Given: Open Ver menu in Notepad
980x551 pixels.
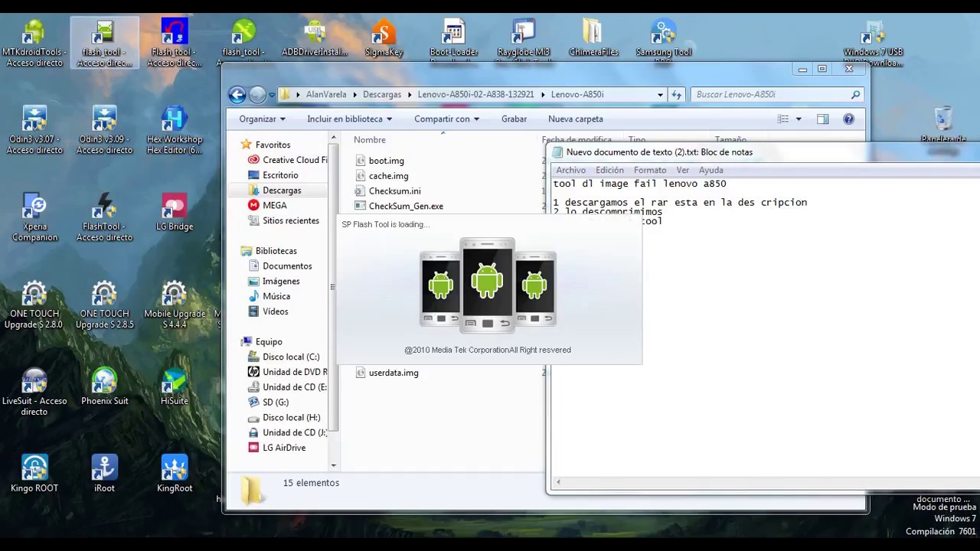Looking at the screenshot, I should pos(682,170).
